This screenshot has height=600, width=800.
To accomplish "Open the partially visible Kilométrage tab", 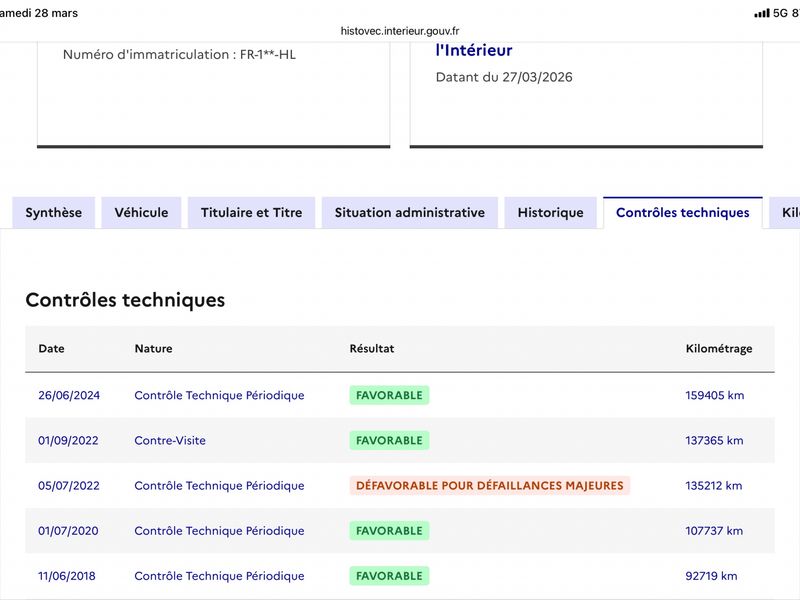I will tap(788, 213).
